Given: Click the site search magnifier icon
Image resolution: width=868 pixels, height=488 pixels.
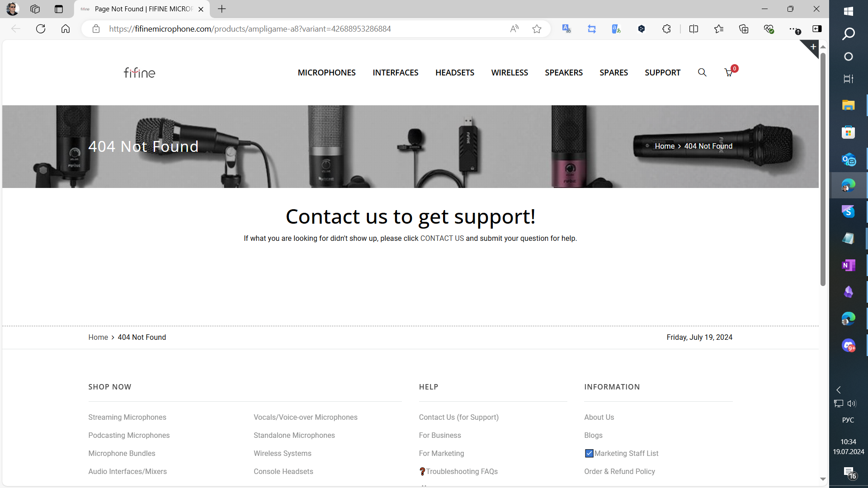Looking at the screenshot, I should (x=702, y=72).
